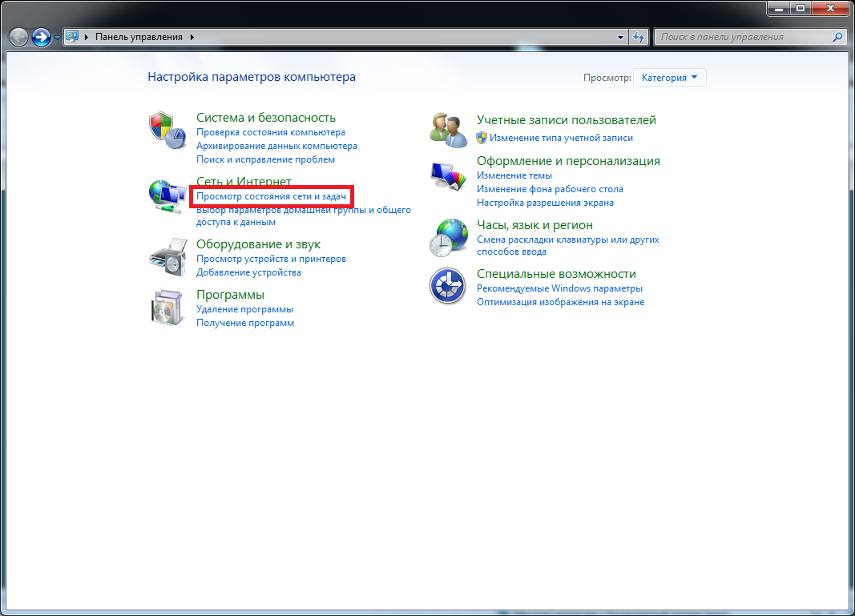This screenshot has height=616, width=855.
Task: Open Настройка разрешения экрана
Action: click(545, 203)
